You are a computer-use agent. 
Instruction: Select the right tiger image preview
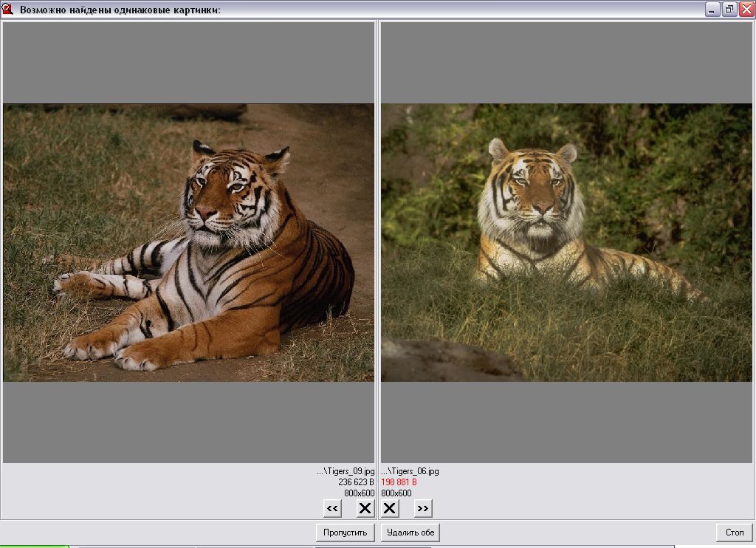[566, 242]
